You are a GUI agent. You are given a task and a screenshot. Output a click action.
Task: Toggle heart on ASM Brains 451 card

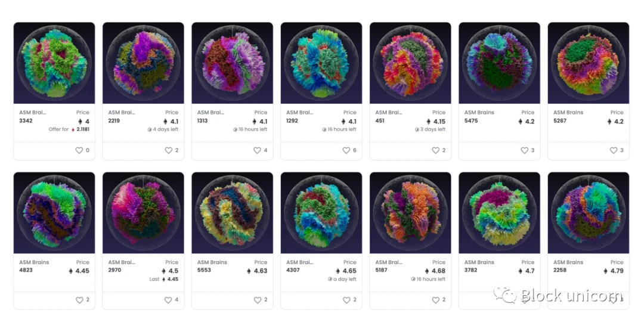point(435,150)
